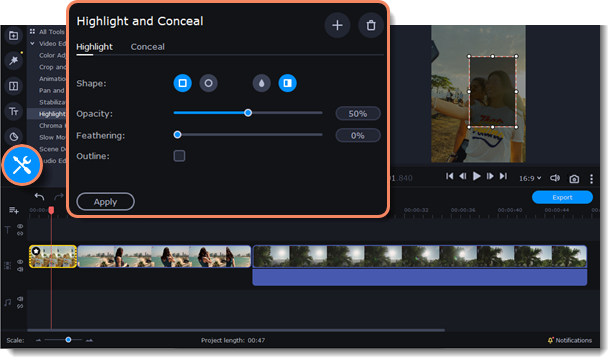Toggle visibility of the video track
The width and height of the screenshot is (615, 364).
(20, 262)
